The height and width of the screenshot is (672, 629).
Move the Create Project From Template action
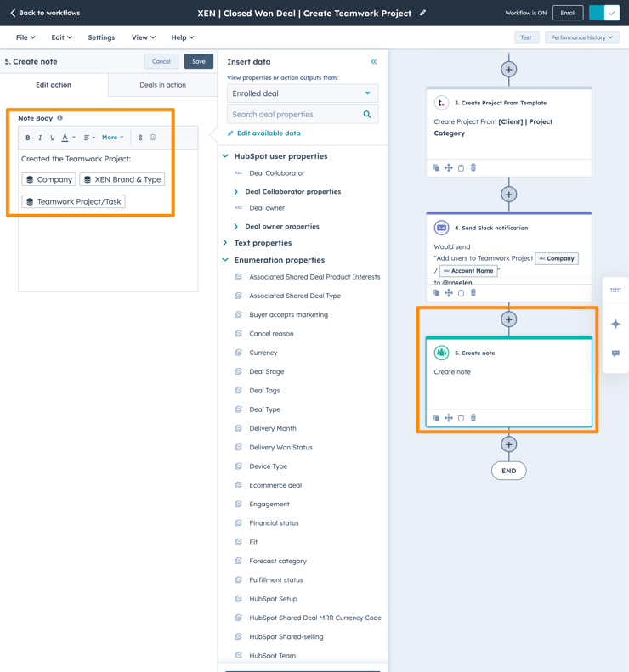[x=449, y=168]
